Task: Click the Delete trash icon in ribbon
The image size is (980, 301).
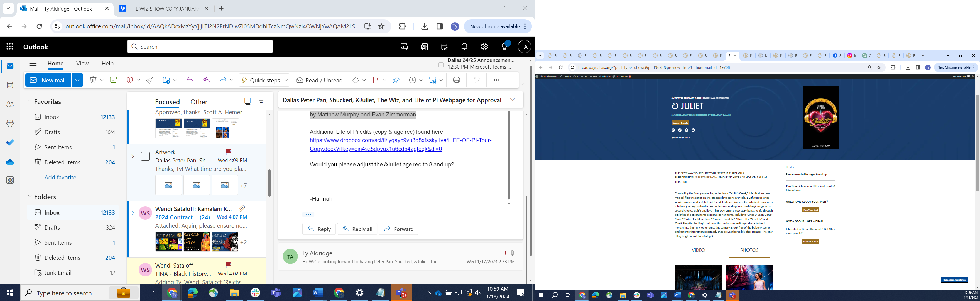Action: point(93,80)
